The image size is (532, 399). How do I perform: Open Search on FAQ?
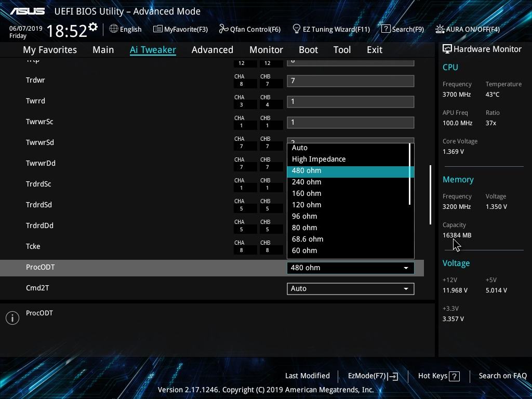click(503, 376)
